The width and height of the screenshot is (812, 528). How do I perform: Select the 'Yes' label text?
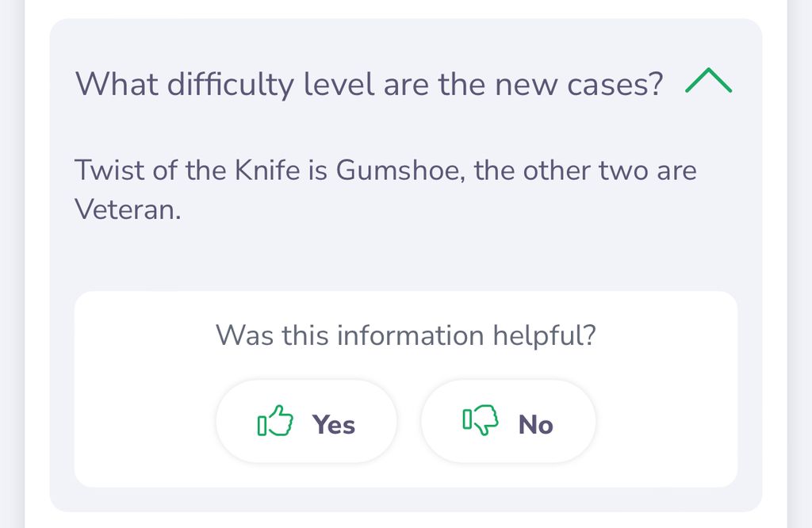(334, 425)
